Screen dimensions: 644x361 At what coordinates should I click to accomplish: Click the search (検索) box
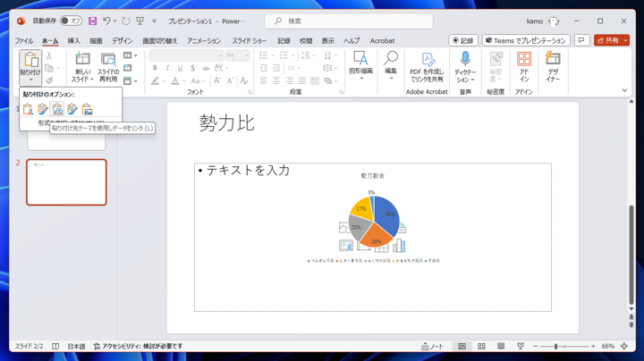(x=349, y=21)
